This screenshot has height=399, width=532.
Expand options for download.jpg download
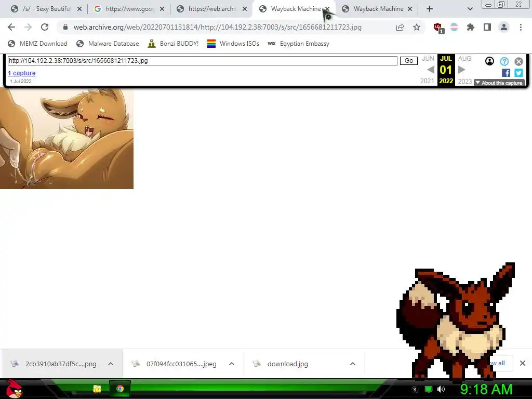(x=353, y=364)
